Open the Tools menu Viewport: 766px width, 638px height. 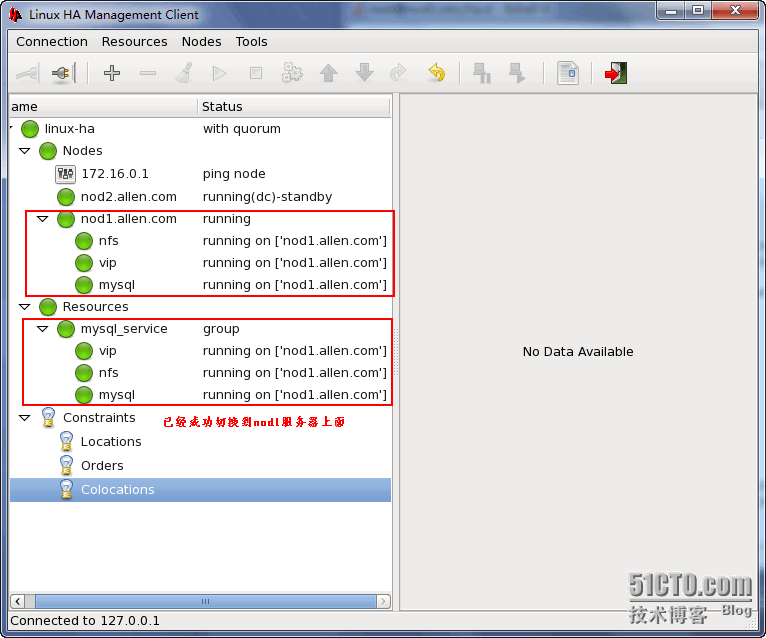(x=251, y=42)
